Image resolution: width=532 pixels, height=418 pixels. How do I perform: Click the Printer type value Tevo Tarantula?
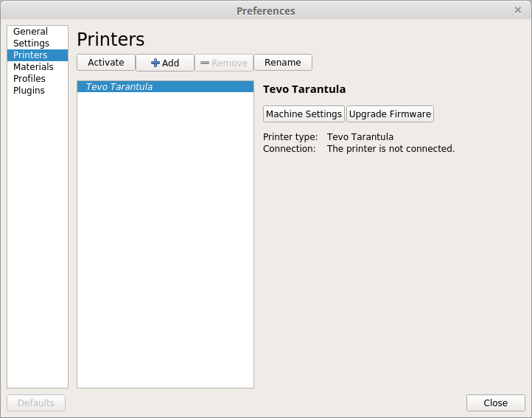pos(360,137)
